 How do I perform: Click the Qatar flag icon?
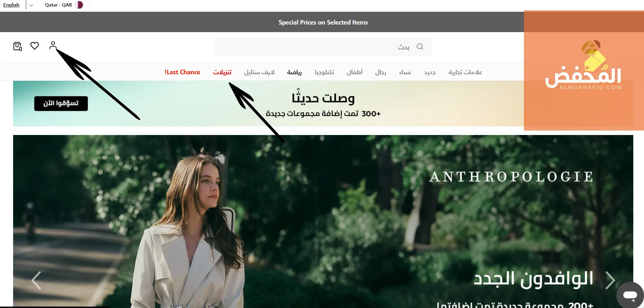79,5
